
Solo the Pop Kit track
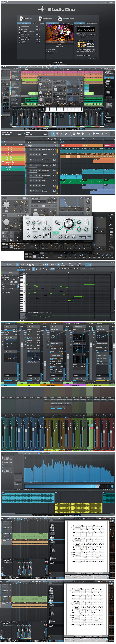coord(34,155)
